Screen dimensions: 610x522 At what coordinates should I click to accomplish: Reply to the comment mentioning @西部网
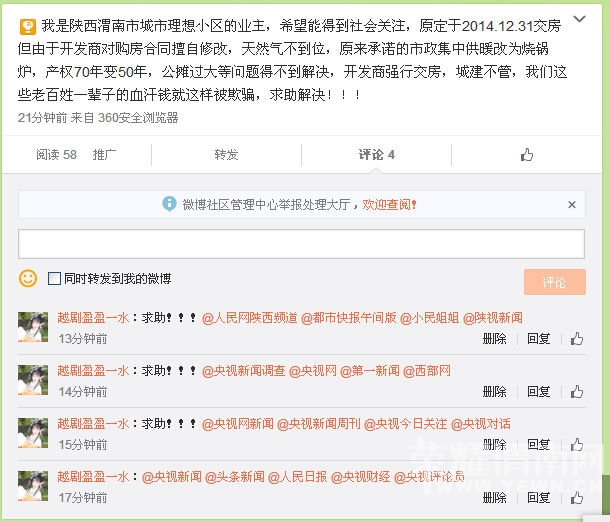[539, 392]
